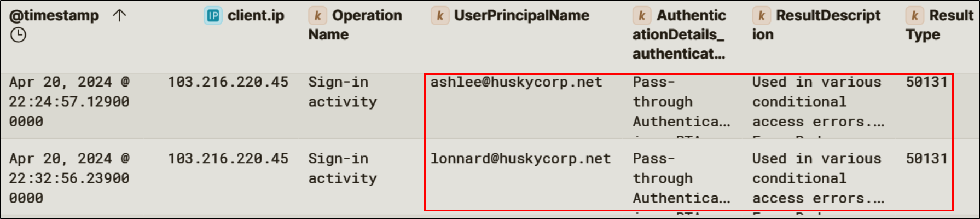
Task: Click the keyword icon beside OperationName
Action: coord(317,16)
